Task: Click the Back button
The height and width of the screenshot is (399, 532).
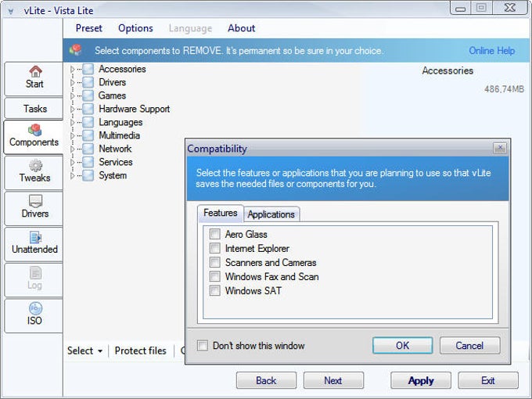Action: click(x=266, y=380)
